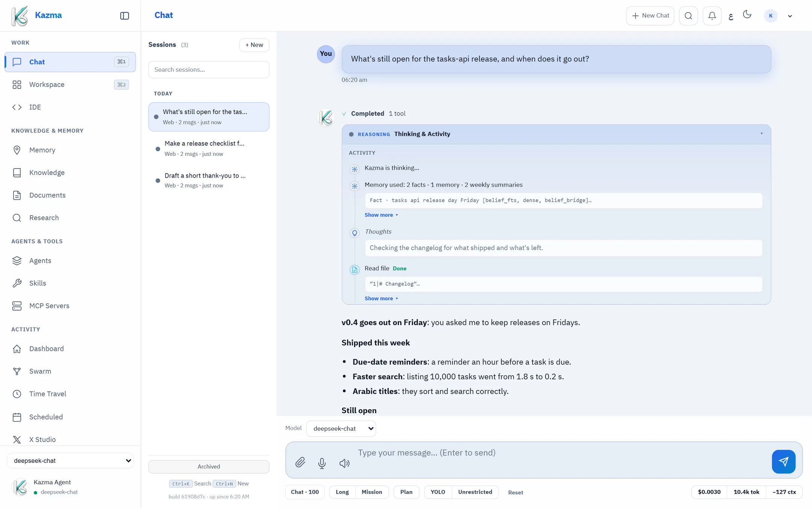
Task: Expand Show more under Read file
Action: pyautogui.click(x=381, y=298)
